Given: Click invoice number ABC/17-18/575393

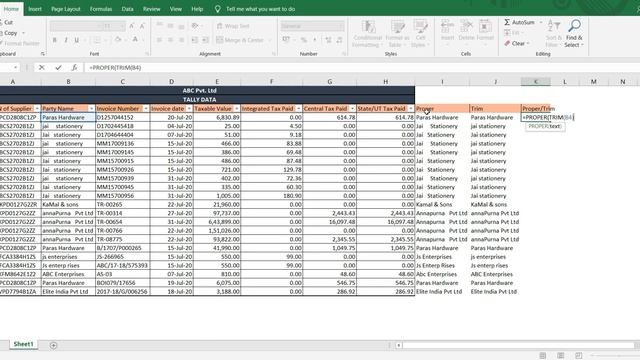Looking at the screenshot, I should tap(122, 265).
